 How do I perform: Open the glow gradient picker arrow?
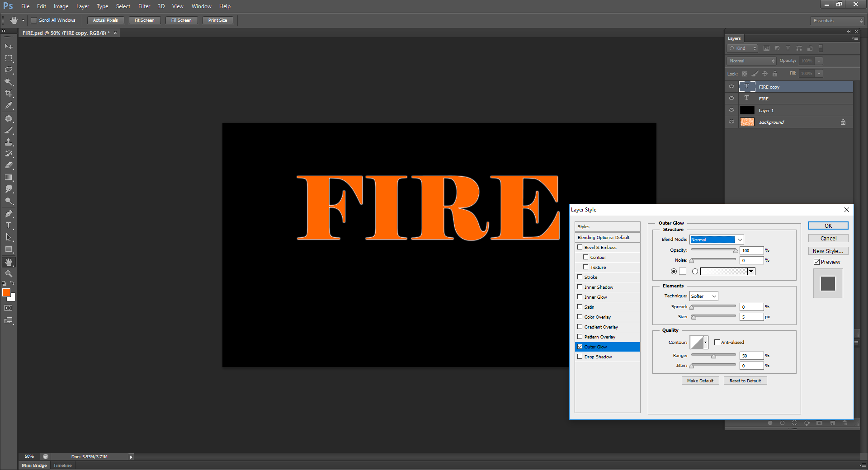751,272
